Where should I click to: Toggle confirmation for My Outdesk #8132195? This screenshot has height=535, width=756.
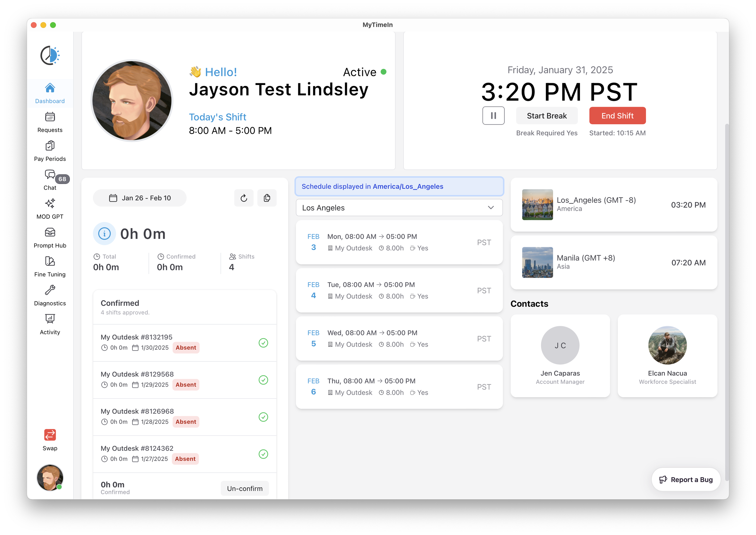click(263, 343)
